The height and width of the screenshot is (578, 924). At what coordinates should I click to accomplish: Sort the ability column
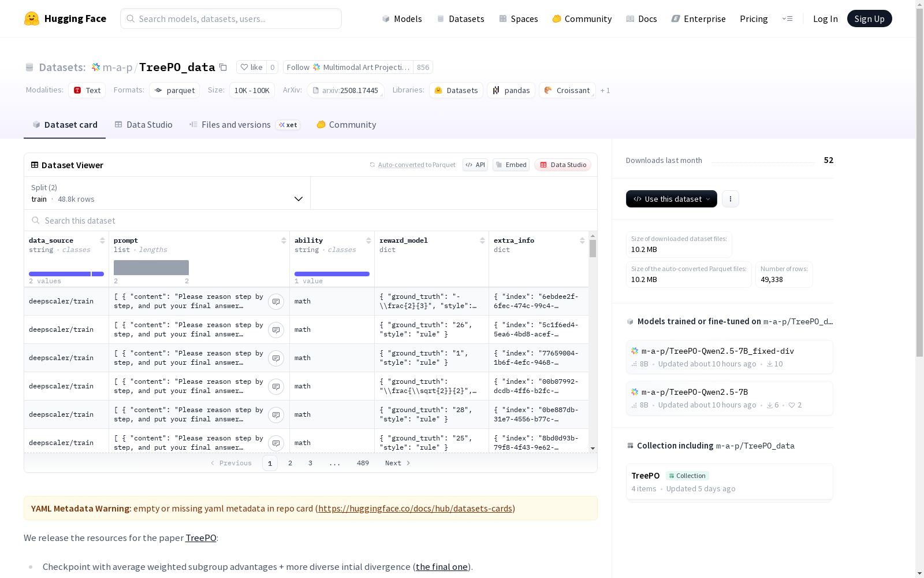coord(368,240)
